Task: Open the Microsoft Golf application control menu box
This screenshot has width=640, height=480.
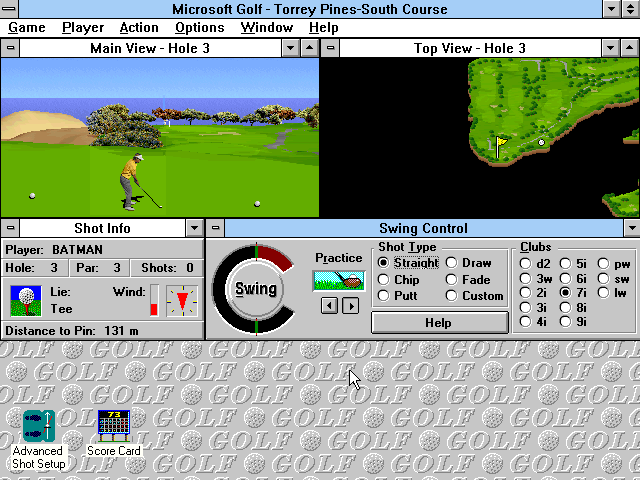Action: point(9,9)
